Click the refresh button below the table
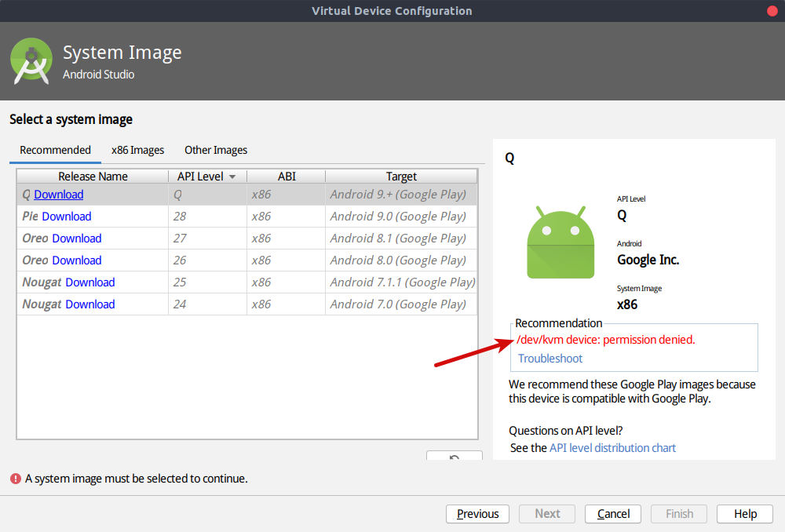The image size is (785, 532). pyautogui.click(x=454, y=458)
